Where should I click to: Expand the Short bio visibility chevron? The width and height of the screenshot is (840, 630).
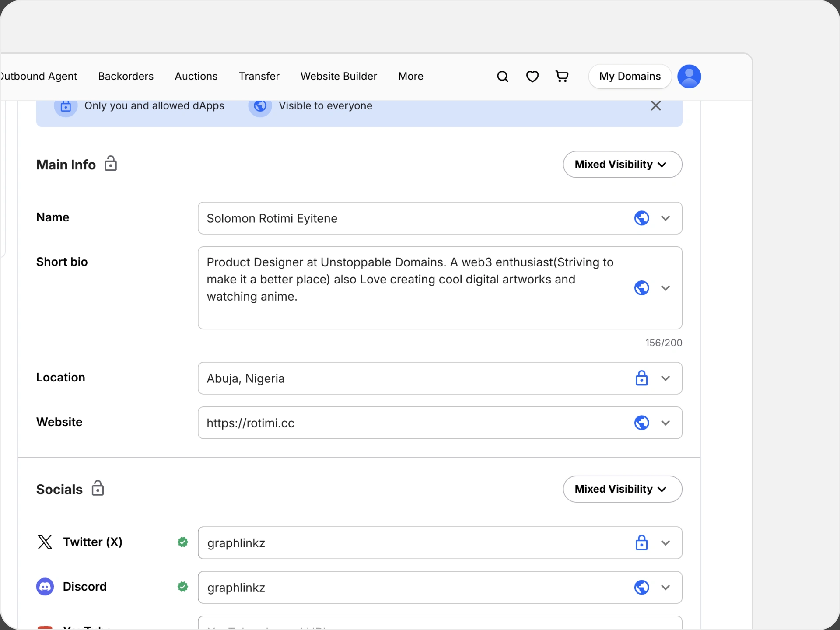[x=665, y=288]
